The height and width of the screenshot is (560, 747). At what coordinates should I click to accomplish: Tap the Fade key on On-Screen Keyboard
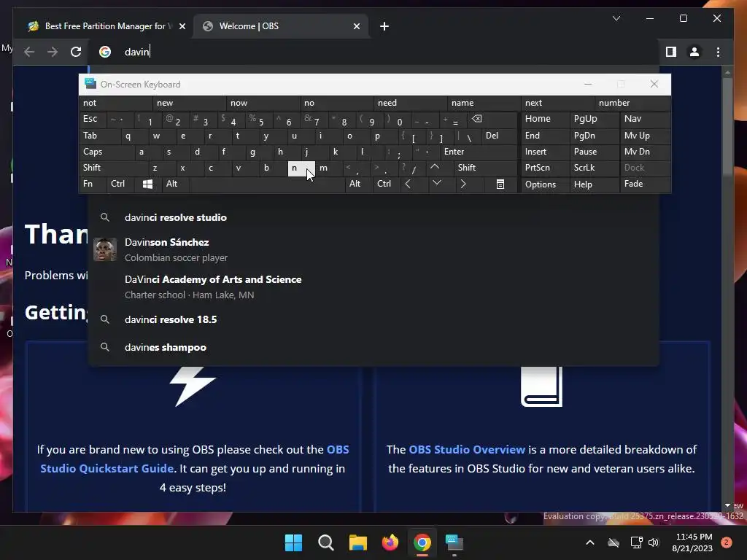645,184
